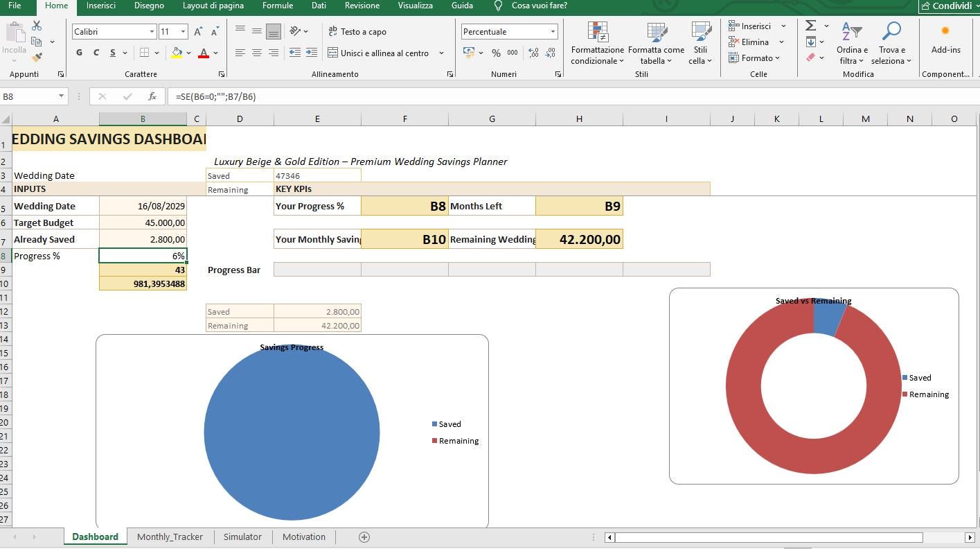
Task: Open the Name Box dropdown arrow
Action: [x=62, y=96]
